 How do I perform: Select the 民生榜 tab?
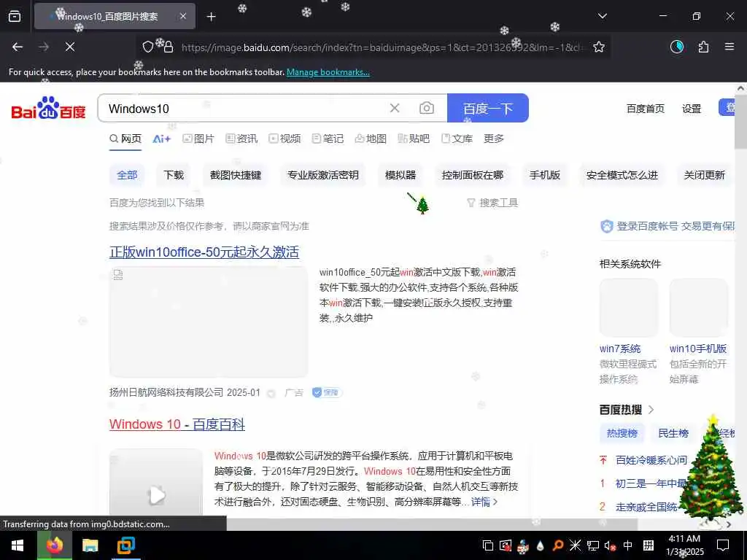coord(673,433)
